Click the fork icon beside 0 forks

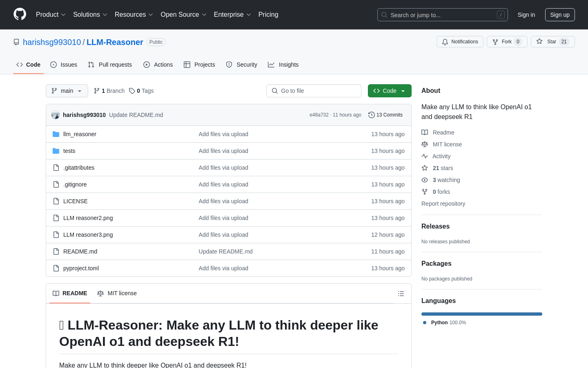point(425,192)
